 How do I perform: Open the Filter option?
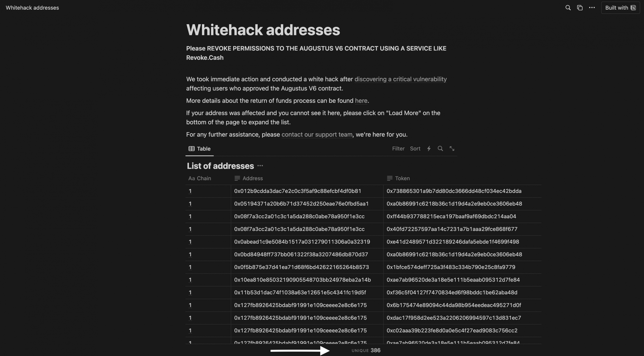pyautogui.click(x=398, y=149)
